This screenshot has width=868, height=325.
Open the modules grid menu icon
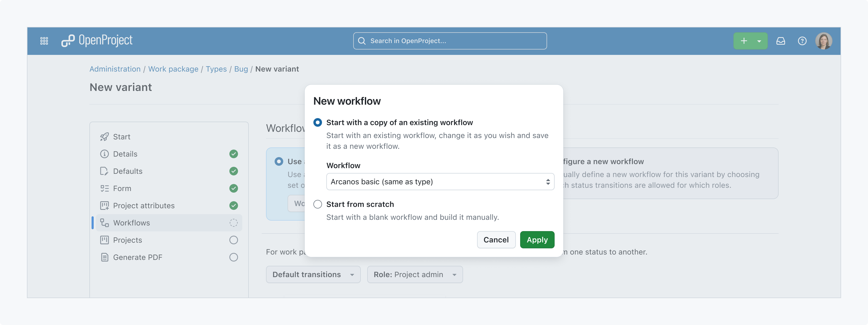(x=44, y=41)
